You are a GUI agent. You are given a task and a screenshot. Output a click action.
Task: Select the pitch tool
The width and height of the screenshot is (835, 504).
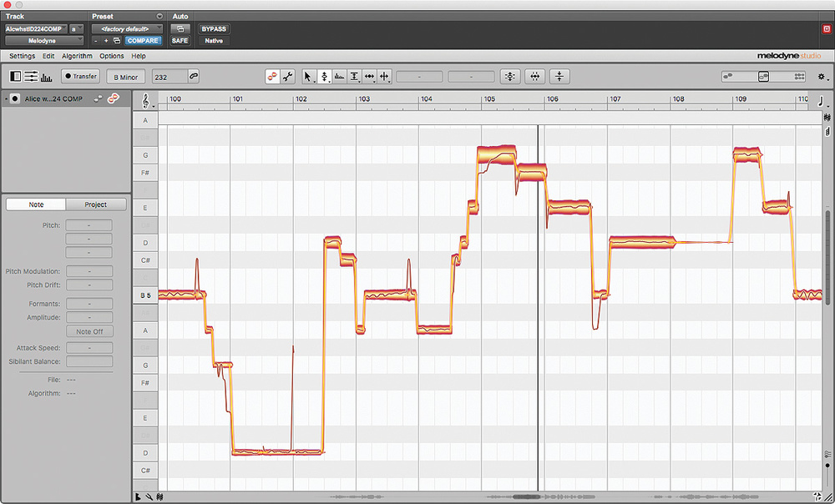click(x=324, y=77)
